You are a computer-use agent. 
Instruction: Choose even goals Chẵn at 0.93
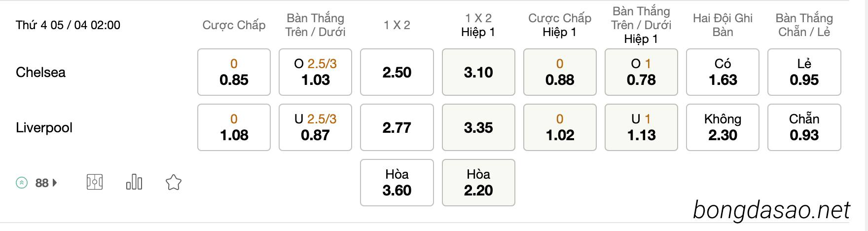click(804, 127)
